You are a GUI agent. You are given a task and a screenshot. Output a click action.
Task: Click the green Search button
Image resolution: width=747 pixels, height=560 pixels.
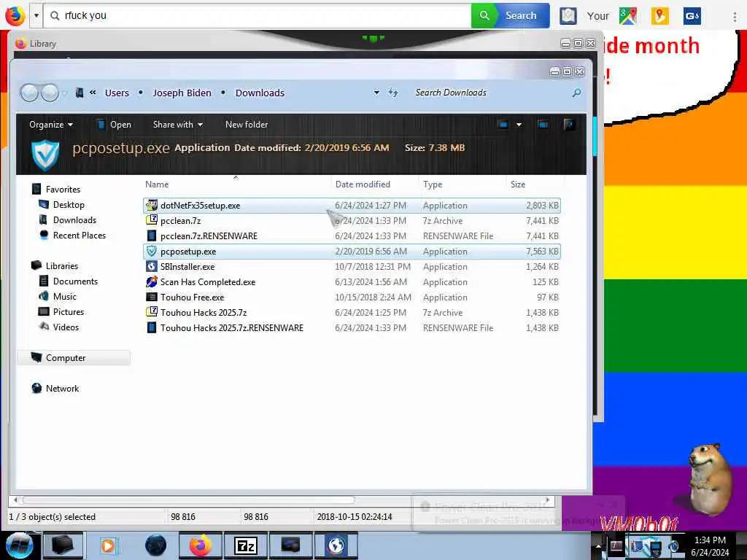click(x=510, y=15)
